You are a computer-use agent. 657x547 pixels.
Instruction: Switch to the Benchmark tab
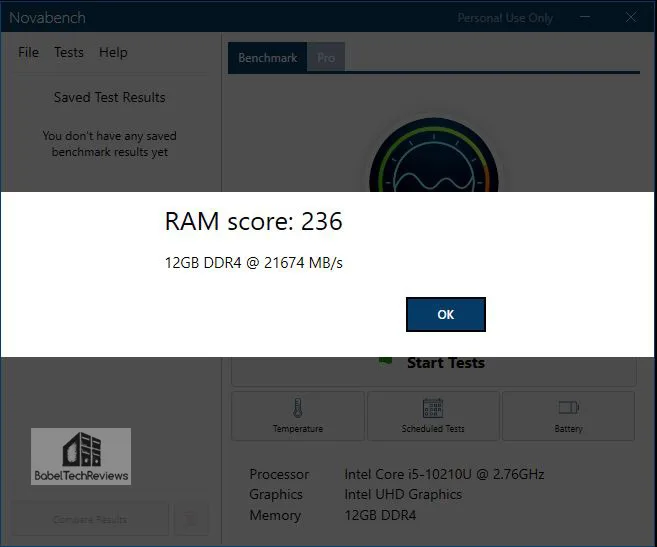pyautogui.click(x=268, y=57)
